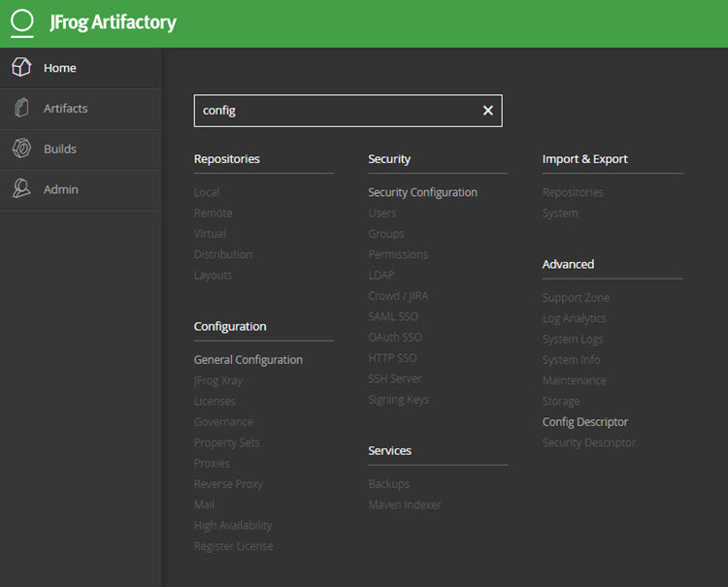This screenshot has width=728, height=587.
Task: Open General Configuration page
Action: [248, 360]
